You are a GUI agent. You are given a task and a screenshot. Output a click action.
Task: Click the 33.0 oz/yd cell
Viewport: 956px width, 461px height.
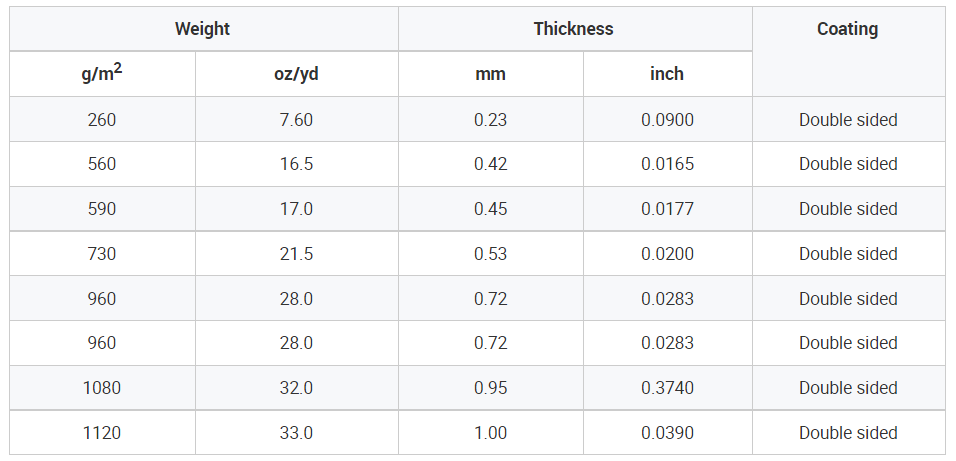pos(296,433)
